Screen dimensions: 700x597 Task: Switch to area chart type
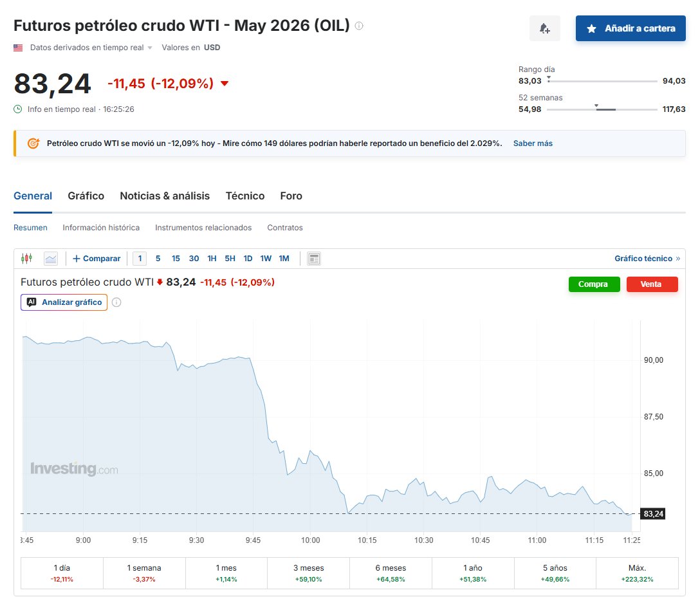click(51, 259)
